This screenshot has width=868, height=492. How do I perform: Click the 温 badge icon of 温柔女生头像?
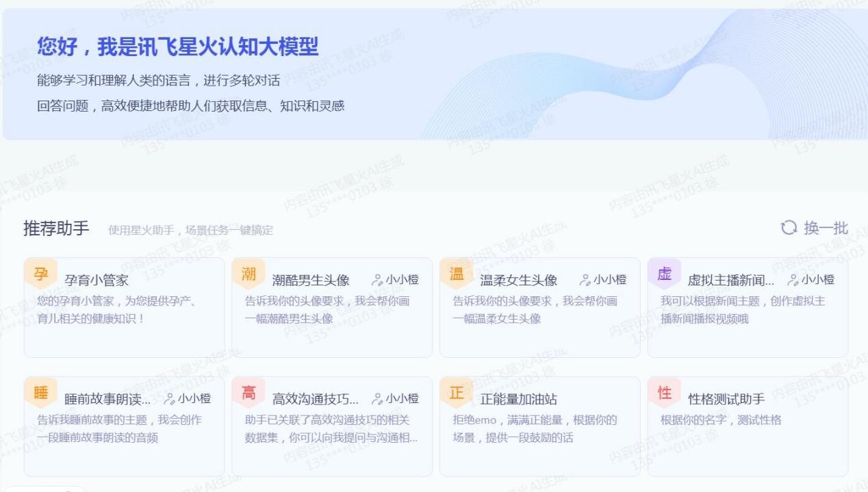pos(457,274)
